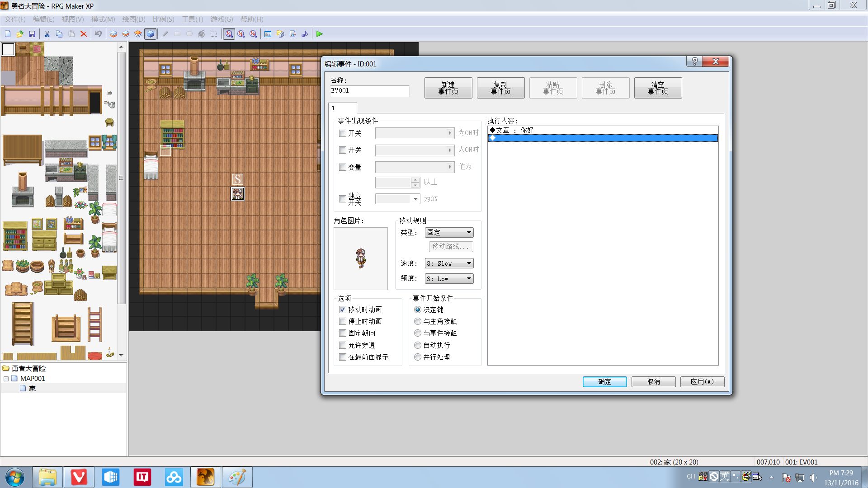868x488 pixels.
Task: Open a project with the folder icon
Action: coord(20,34)
